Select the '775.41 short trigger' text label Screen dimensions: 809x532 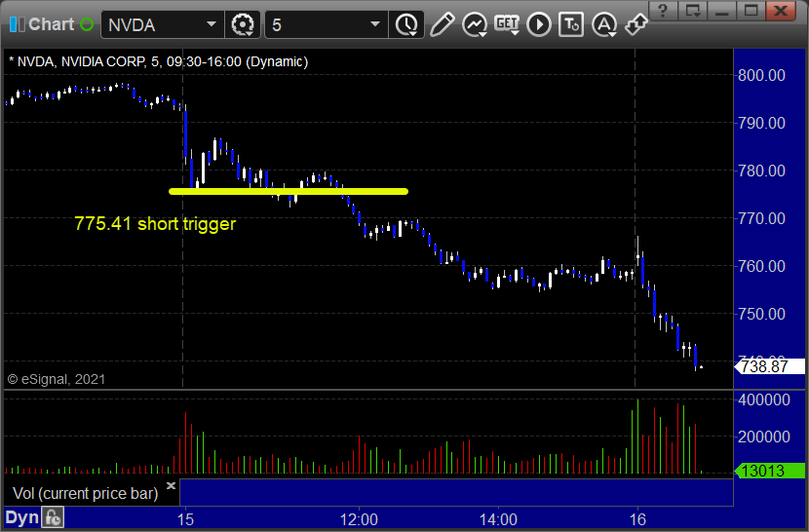pos(155,223)
